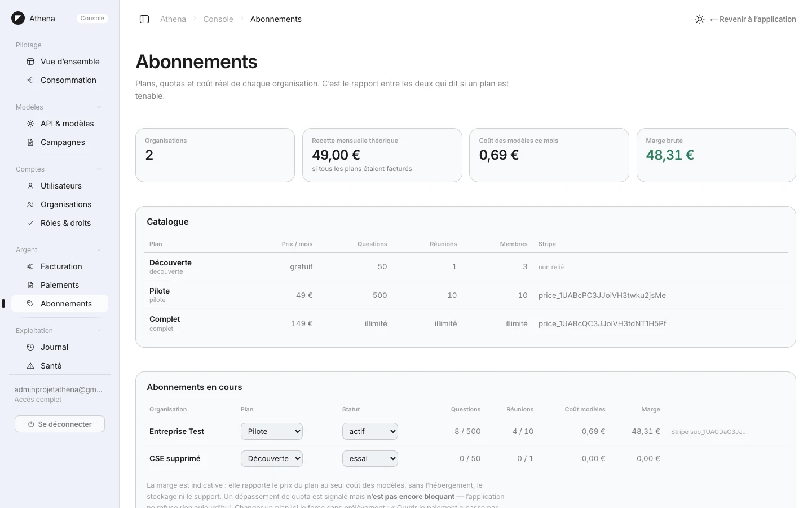Image resolution: width=812 pixels, height=508 pixels.
Task: Click the Organisations people icon
Action: coord(30,204)
